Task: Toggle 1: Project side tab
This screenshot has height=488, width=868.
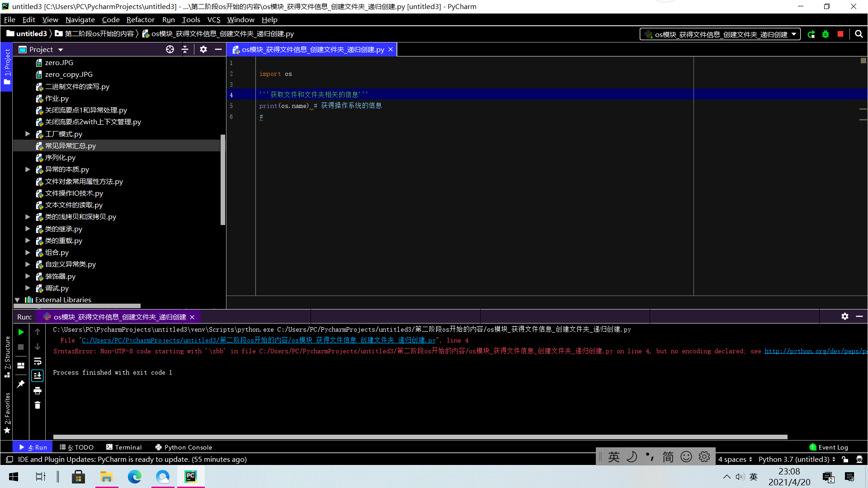Action: [x=7, y=67]
